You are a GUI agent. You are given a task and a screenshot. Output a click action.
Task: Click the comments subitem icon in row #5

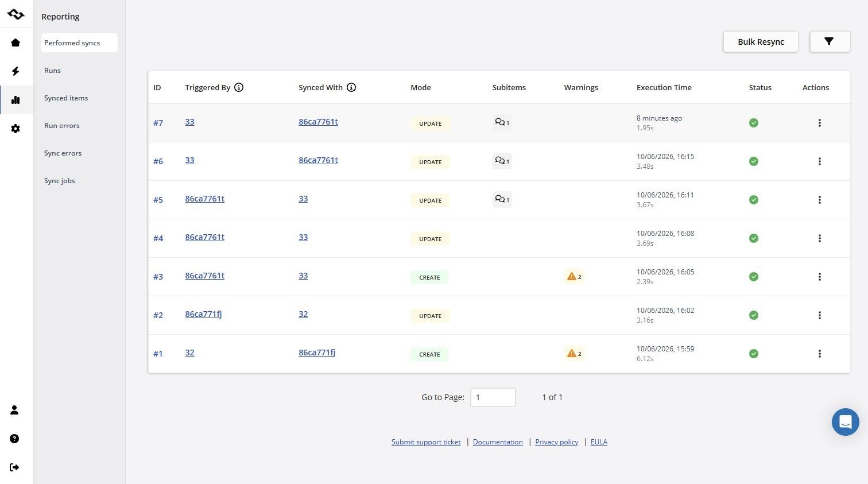click(502, 199)
